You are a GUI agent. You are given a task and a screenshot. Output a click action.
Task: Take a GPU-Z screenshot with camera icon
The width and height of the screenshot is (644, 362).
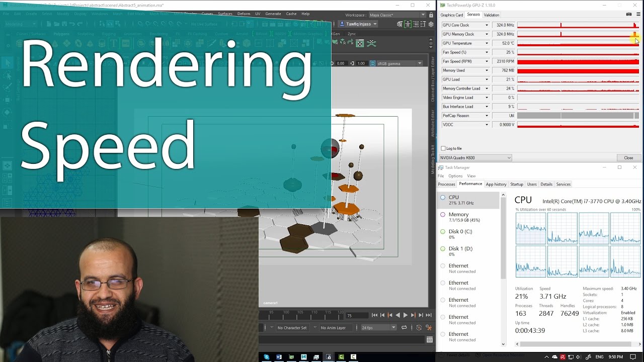pyautogui.click(x=629, y=15)
